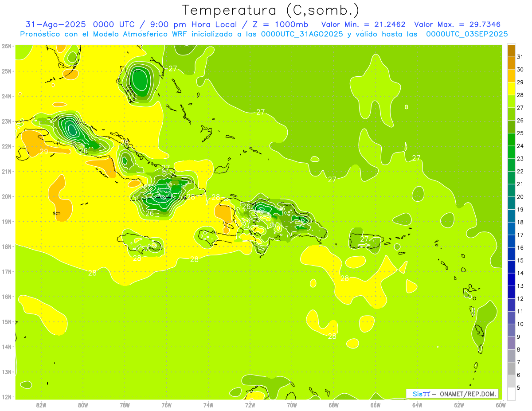Click legend value label 14
This screenshot has width=532, height=411.
(x=520, y=273)
